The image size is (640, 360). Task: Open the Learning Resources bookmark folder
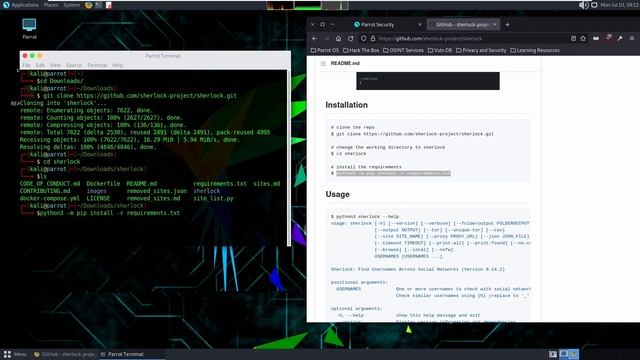[535, 51]
